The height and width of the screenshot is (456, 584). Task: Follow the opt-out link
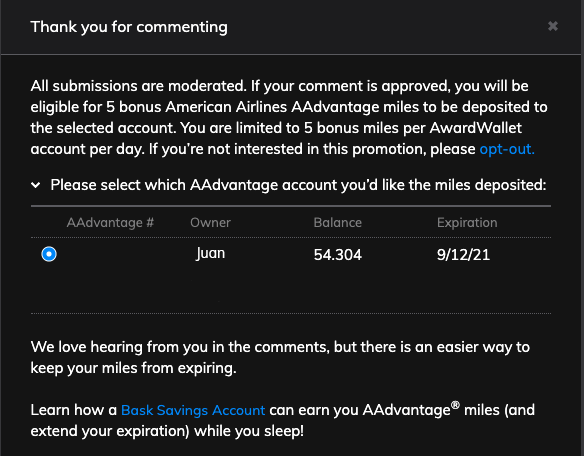507,149
